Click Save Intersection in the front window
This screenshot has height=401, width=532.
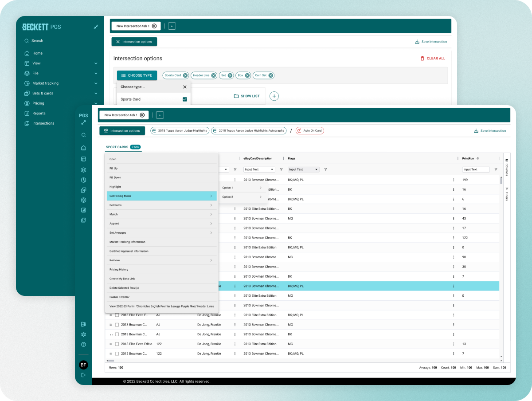point(490,131)
